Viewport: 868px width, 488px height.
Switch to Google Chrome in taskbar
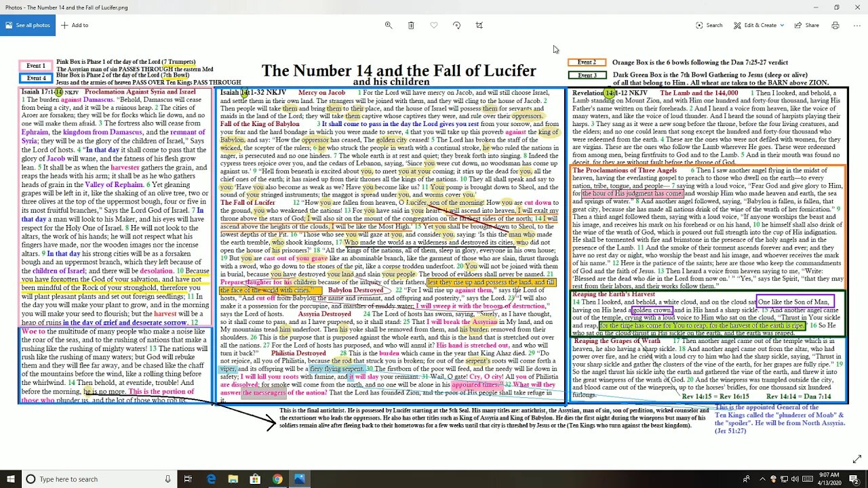(x=277, y=479)
